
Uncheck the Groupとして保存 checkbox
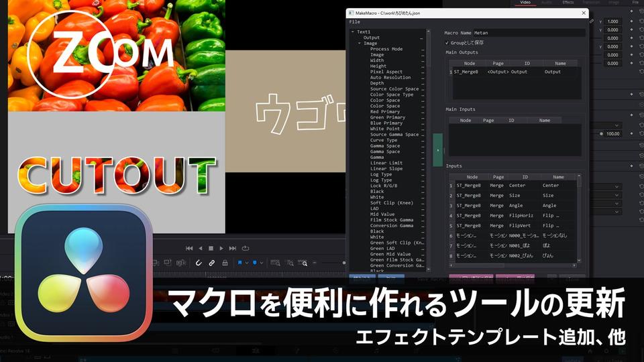(x=447, y=43)
